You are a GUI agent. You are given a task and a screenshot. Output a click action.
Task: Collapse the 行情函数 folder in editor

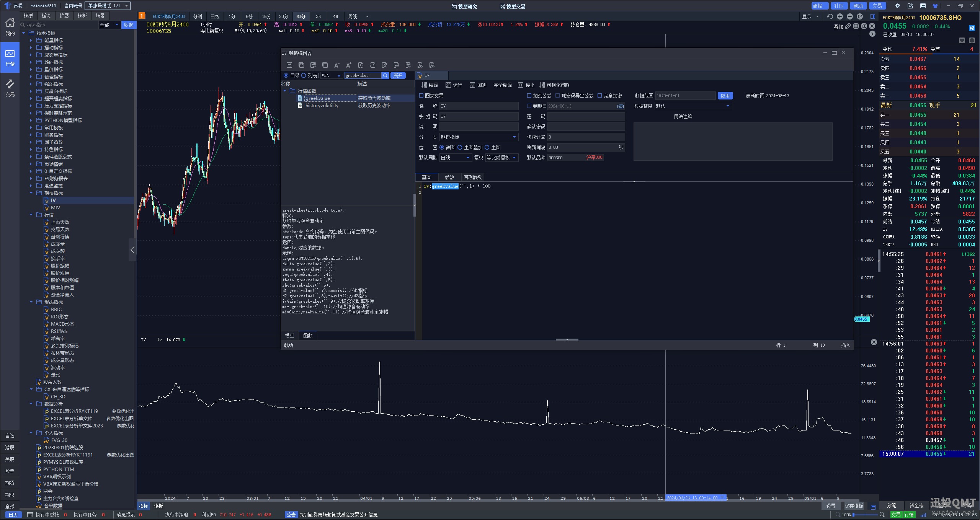(285, 91)
